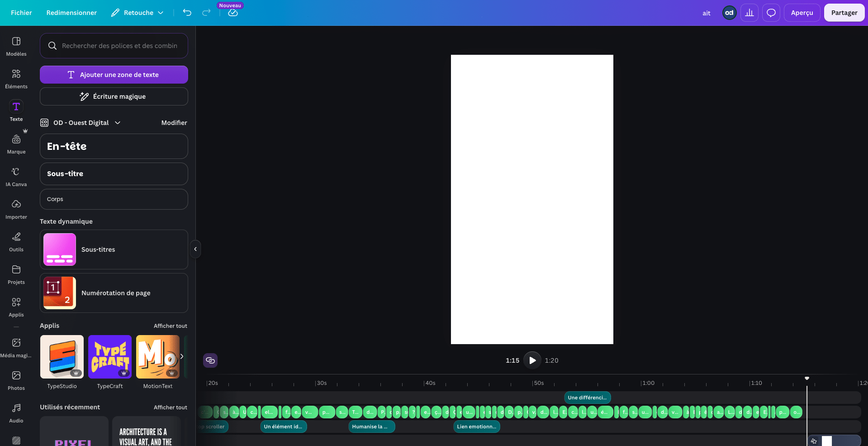The width and height of the screenshot is (868, 446).
Task: Select the 'Un élément id...' timeline clip
Action: 284,427
